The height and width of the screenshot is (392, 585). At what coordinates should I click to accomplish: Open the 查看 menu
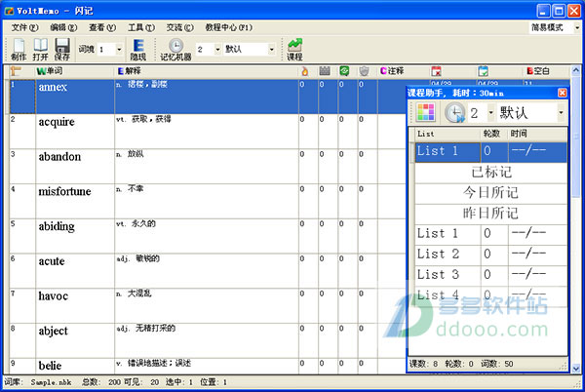point(102,27)
